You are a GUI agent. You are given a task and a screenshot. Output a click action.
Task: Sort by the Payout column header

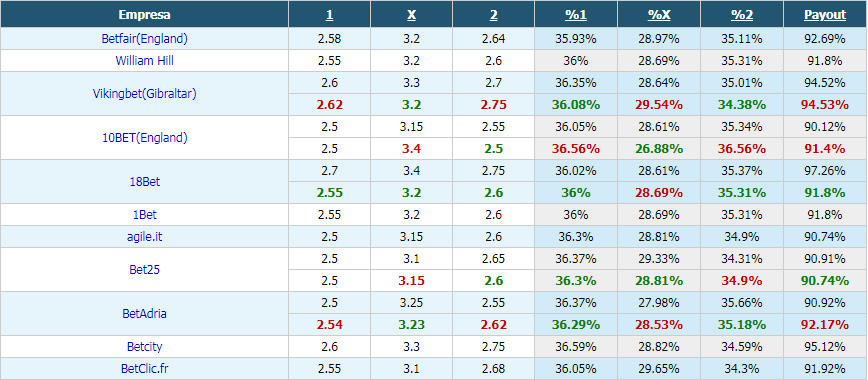(825, 15)
